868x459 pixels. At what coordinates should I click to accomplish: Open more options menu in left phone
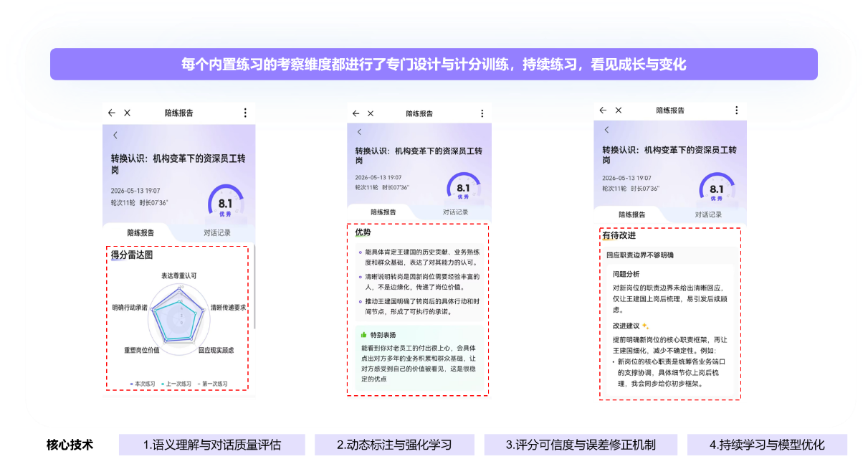coord(245,113)
